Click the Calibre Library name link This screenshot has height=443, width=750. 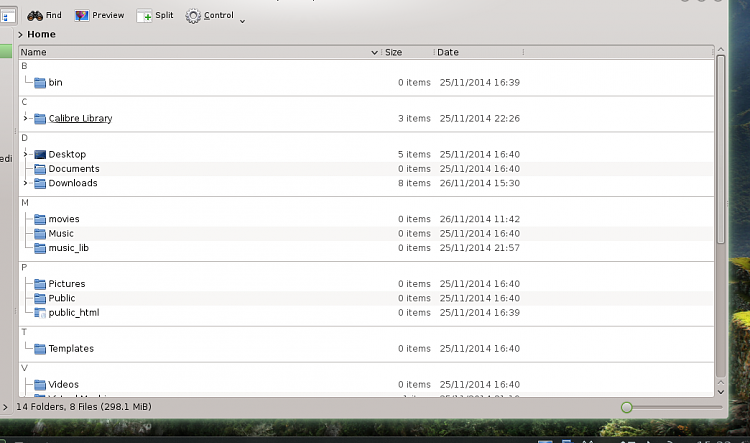(80, 118)
